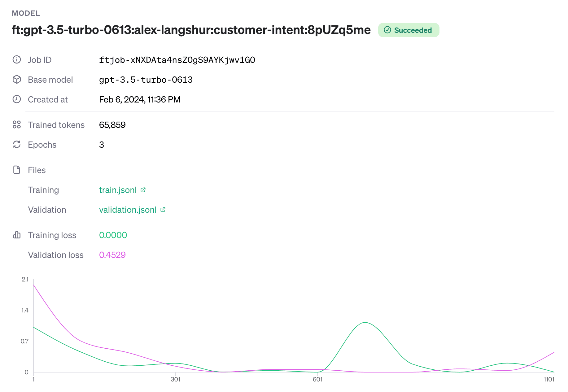Click the Trained tokens grid icon

[x=17, y=125]
